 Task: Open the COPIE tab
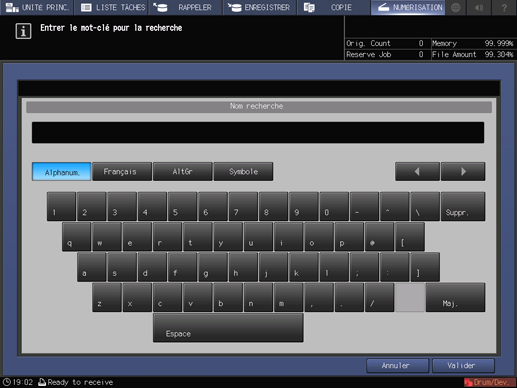pyautogui.click(x=333, y=7)
